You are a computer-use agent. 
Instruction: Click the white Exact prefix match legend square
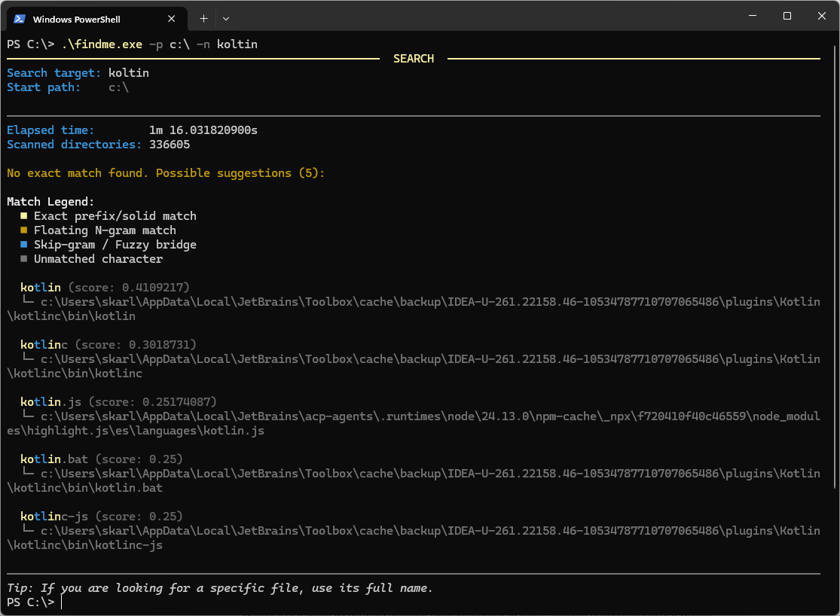(x=24, y=215)
